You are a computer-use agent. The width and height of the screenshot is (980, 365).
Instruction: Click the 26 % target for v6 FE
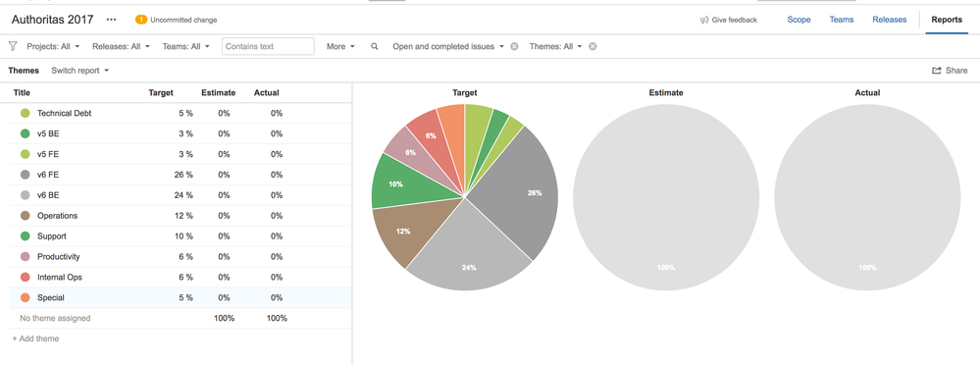pos(183,175)
